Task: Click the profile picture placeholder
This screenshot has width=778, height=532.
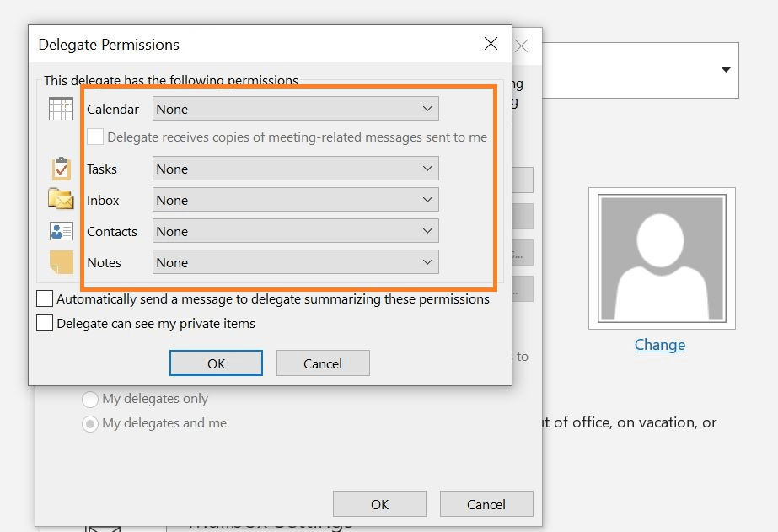Action: click(661, 258)
